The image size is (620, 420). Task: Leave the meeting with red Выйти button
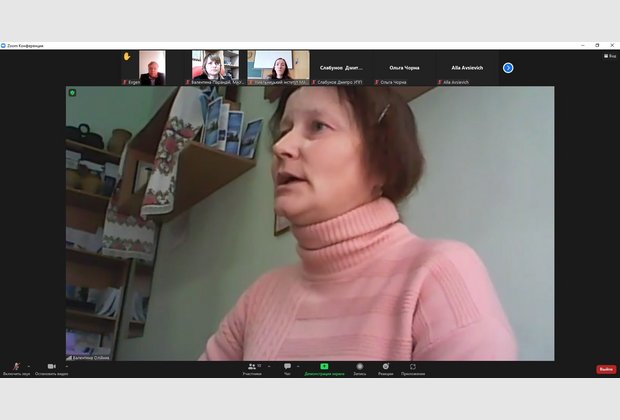[606, 369]
